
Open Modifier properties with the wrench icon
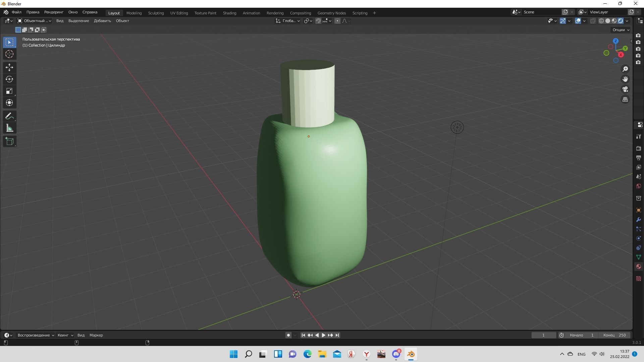pos(638,220)
